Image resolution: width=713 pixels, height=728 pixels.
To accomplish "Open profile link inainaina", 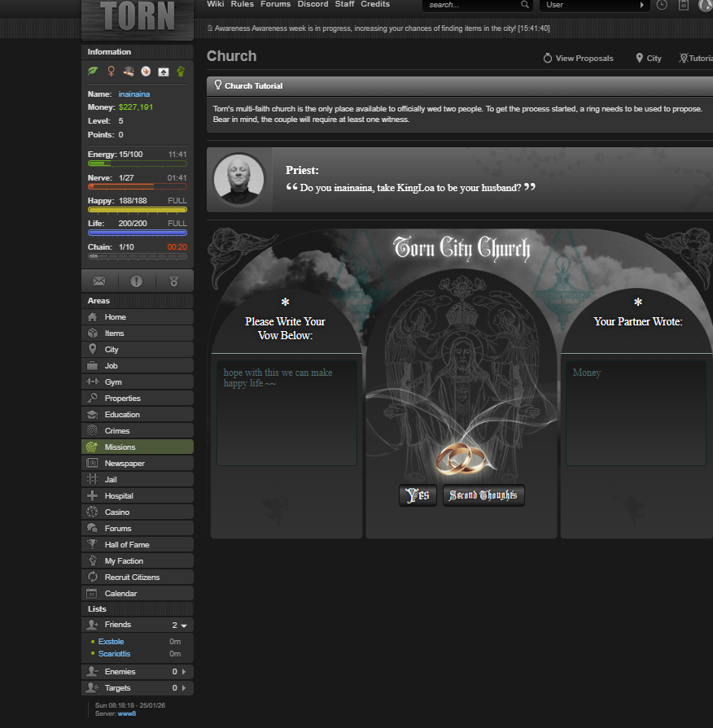I will pyautogui.click(x=134, y=94).
